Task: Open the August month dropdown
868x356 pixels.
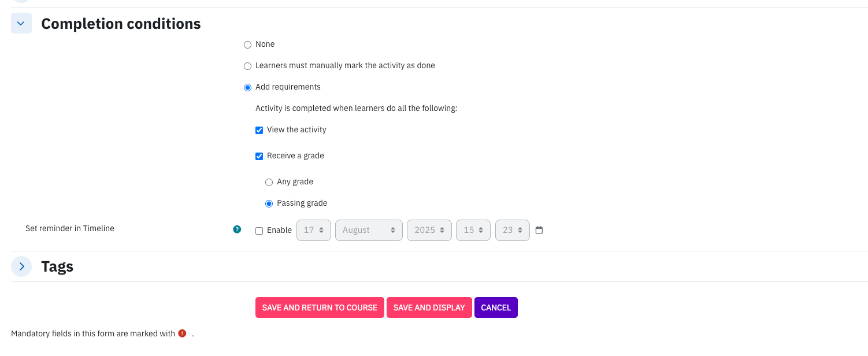Action: pos(369,230)
